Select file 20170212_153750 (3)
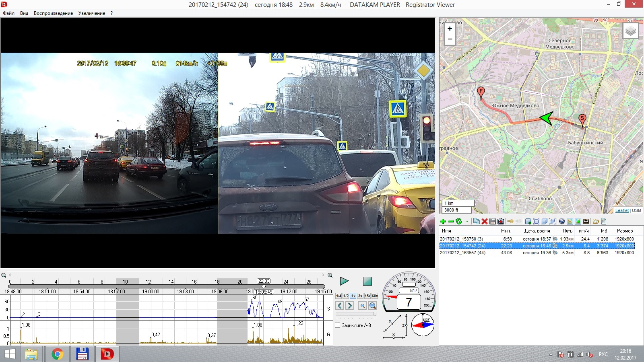Screen dimensions: 644x362 click(537, 239)
